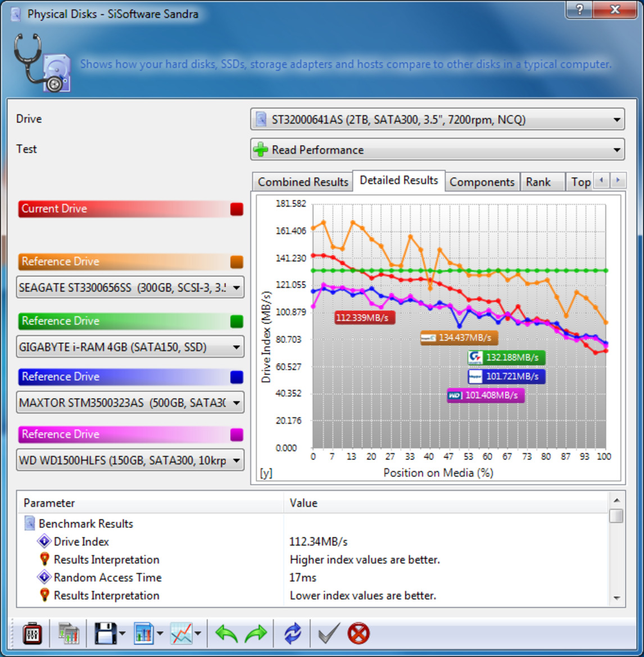Click the stethoscope disk module icon
The image size is (644, 657).
pyautogui.click(x=42, y=63)
